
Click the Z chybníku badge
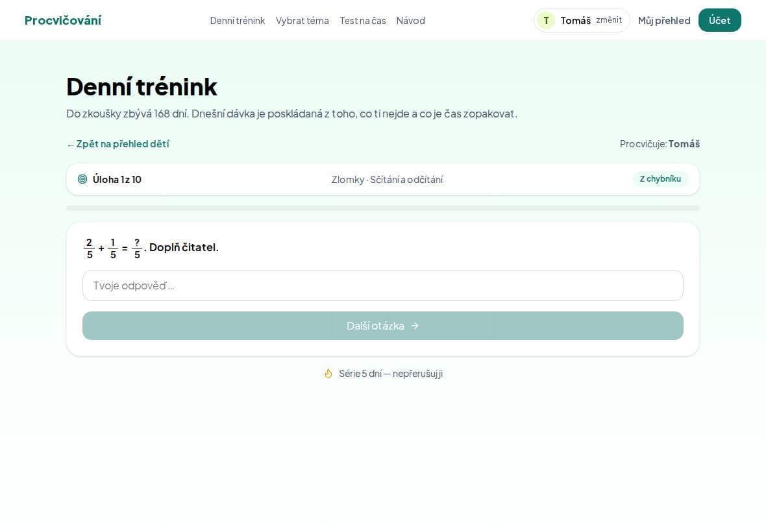tap(660, 178)
